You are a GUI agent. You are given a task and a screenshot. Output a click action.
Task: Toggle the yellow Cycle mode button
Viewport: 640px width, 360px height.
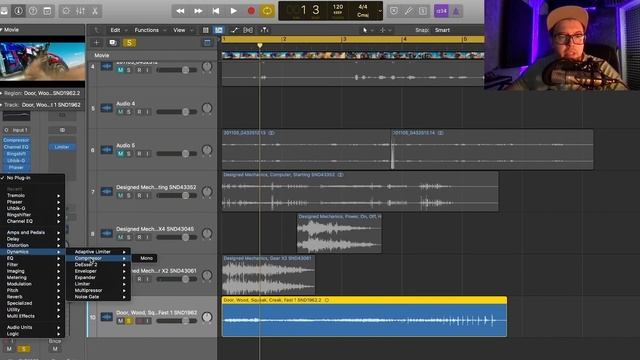(267, 11)
